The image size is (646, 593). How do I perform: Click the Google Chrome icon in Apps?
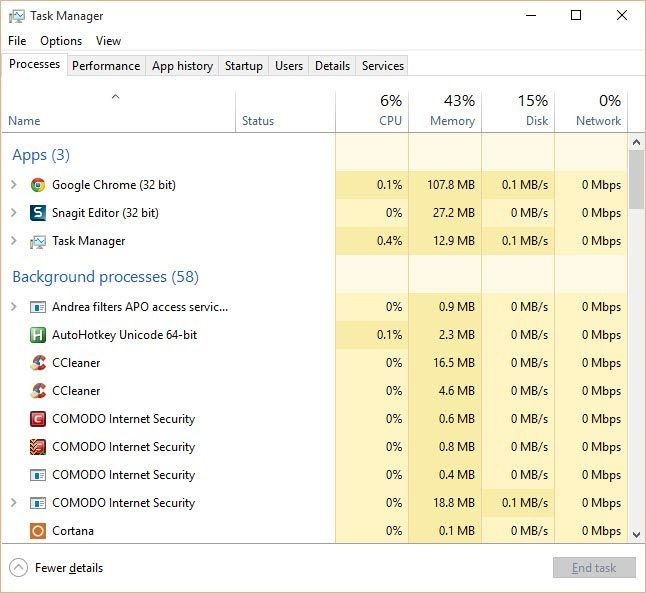pyautogui.click(x=38, y=185)
